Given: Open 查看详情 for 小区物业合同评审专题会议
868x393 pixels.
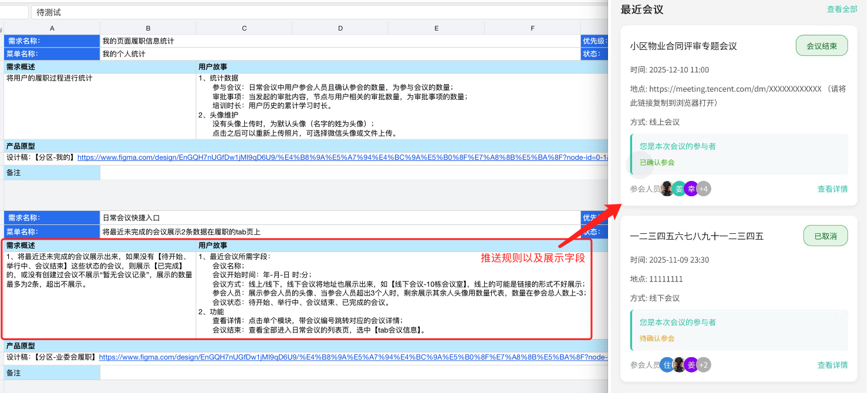Looking at the screenshot, I should pos(832,189).
